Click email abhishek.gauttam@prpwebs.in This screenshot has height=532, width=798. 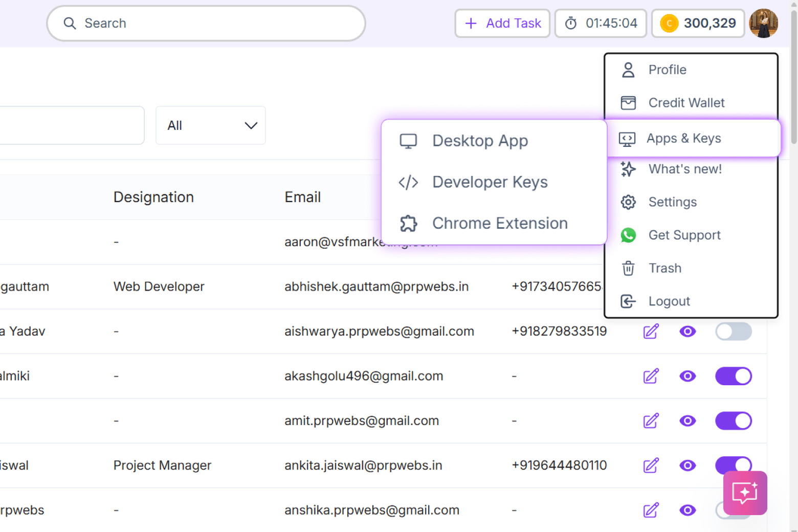point(376,286)
